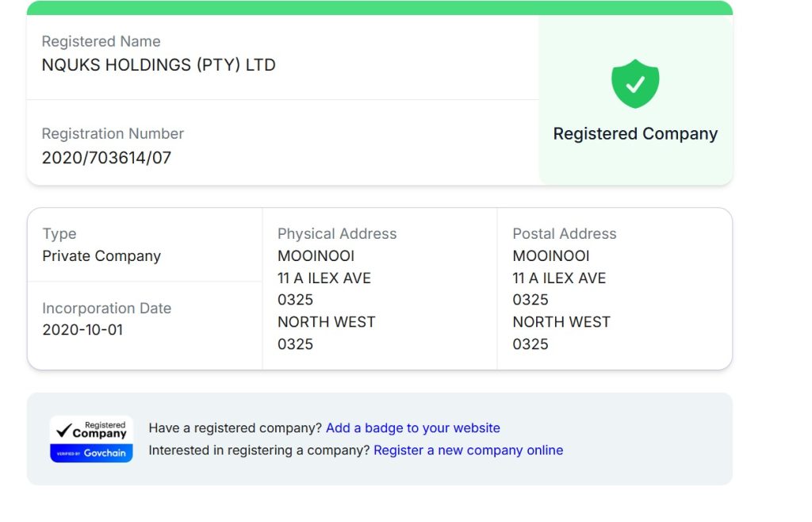Viewport: 812px width, 522px height.
Task: Click 'NORTH WEST' under Postal Address
Action: coord(561,322)
